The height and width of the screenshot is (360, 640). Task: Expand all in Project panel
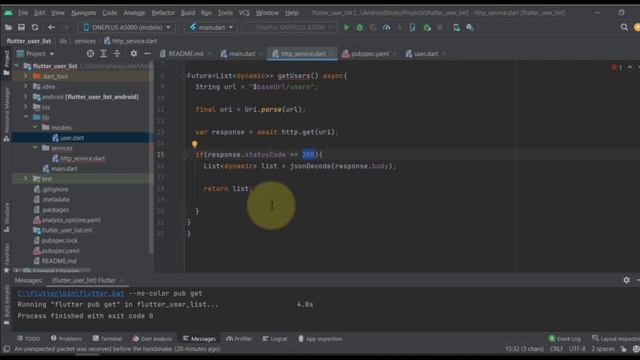click(104, 53)
